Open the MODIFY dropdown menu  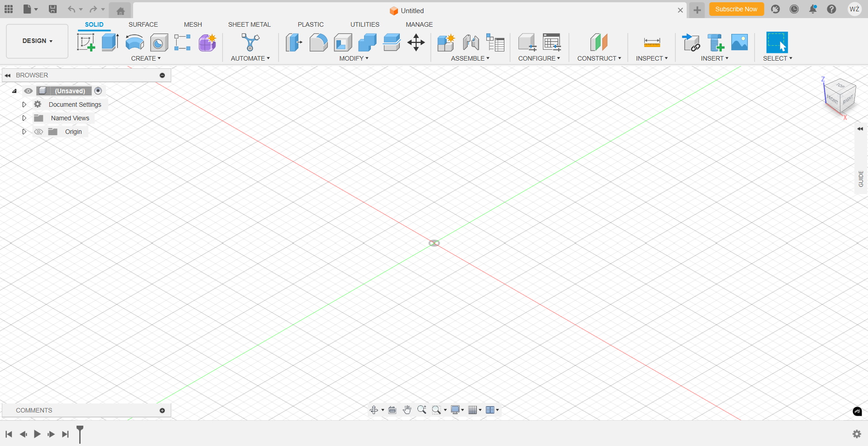click(x=354, y=58)
